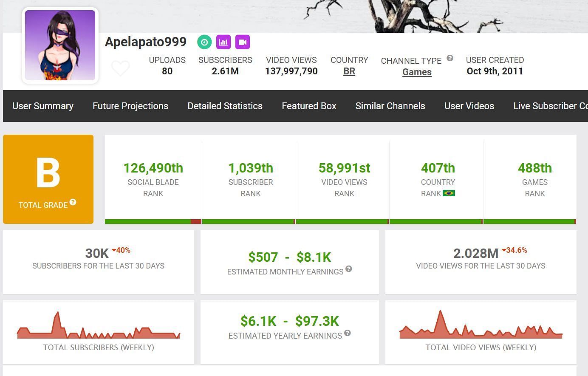Image resolution: width=588 pixels, height=376 pixels.
Task: Click the Brazil flag icon
Action: coord(449,193)
